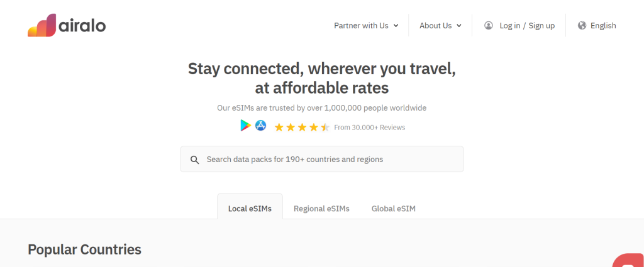The width and height of the screenshot is (644, 267).
Task: Click the blue App Store icon
Action: pyautogui.click(x=260, y=126)
